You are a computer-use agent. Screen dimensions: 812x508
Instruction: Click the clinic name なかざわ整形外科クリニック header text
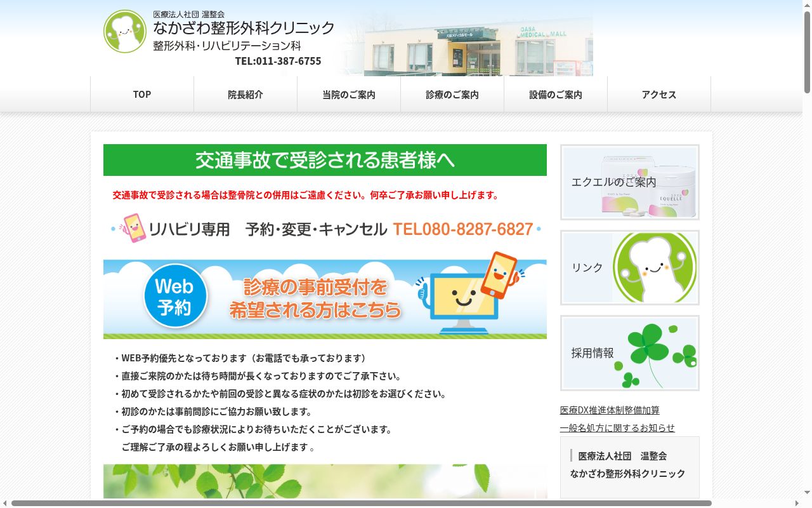coord(244,28)
